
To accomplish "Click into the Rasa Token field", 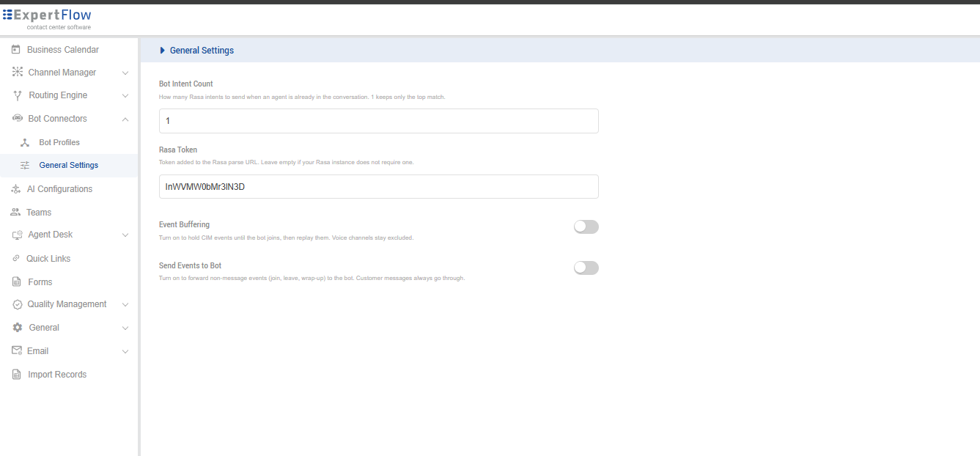I will (379, 186).
